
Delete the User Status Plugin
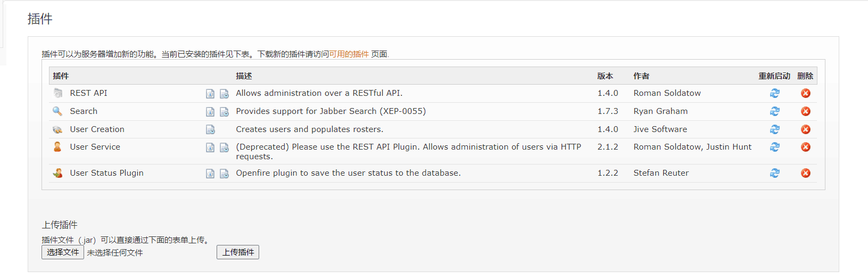(x=806, y=173)
